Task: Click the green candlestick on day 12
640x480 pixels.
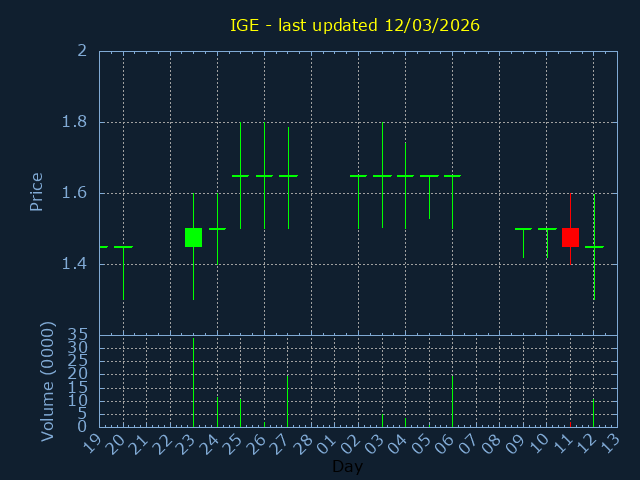Action: pos(594,246)
